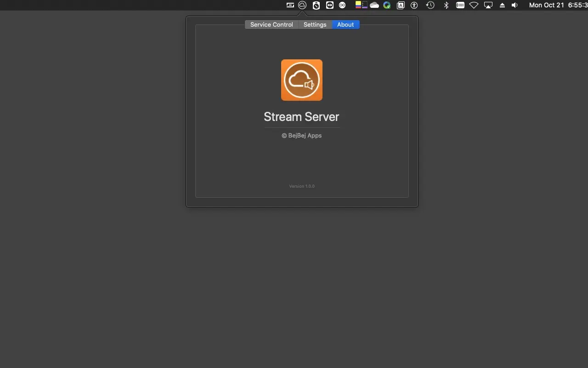The height and width of the screenshot is (368, 588).
Task: Open the Wi-Fi status menu
Action: coord(474,5)
